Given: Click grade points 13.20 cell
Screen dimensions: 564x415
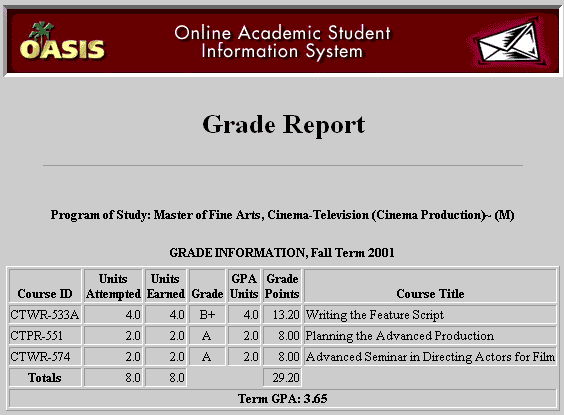Looking at the screenshot, I should [282, 315].
